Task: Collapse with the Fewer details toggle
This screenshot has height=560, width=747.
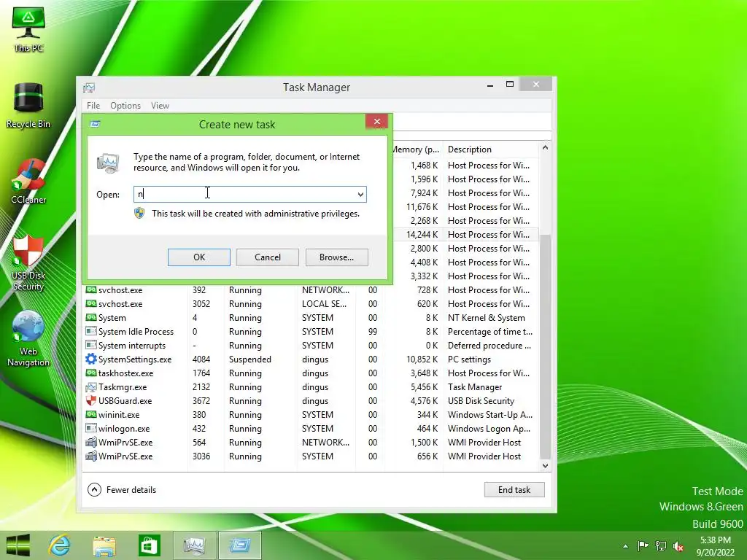Action: [122, 490]
